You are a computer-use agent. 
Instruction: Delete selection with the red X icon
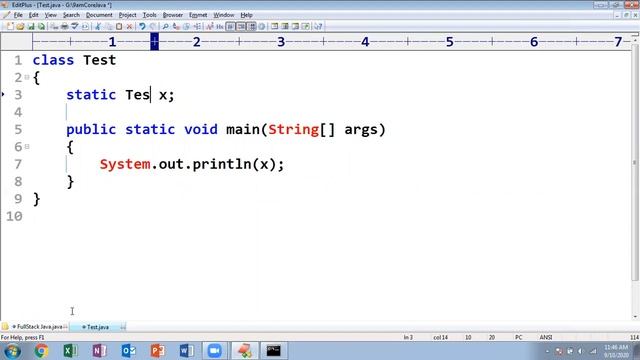click(x=129, y=27)
